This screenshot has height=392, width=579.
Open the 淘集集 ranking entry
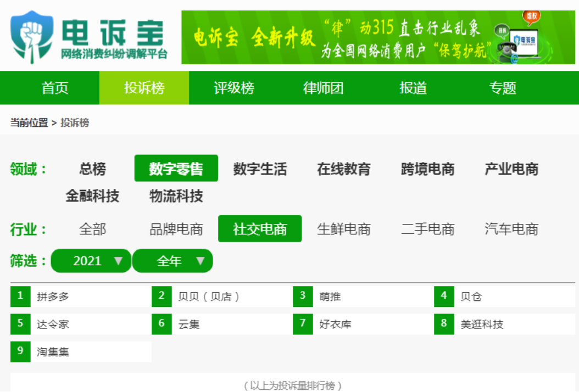click(x=53, y=352)
